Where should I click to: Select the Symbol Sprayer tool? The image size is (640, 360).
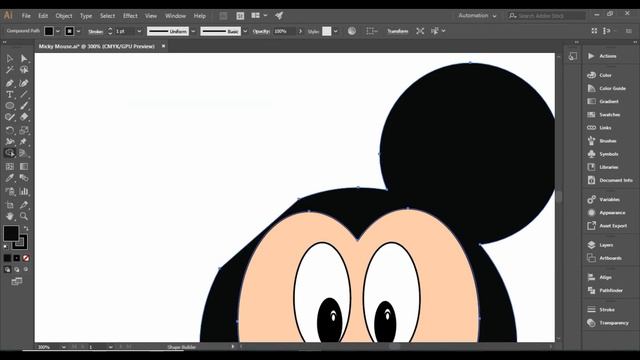point(10,191)
